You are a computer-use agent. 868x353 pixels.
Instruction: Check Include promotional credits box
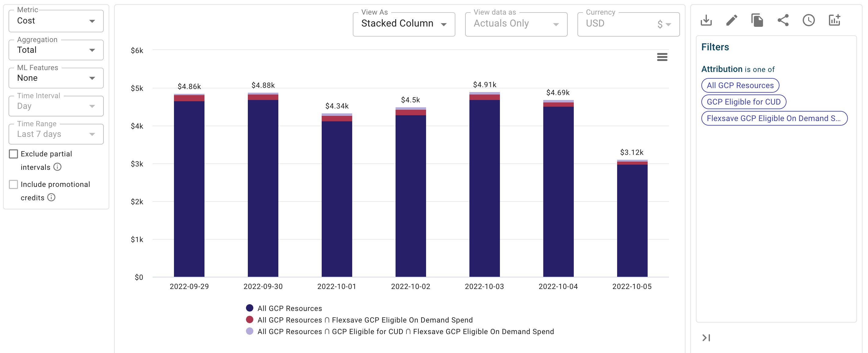(13, 184)
